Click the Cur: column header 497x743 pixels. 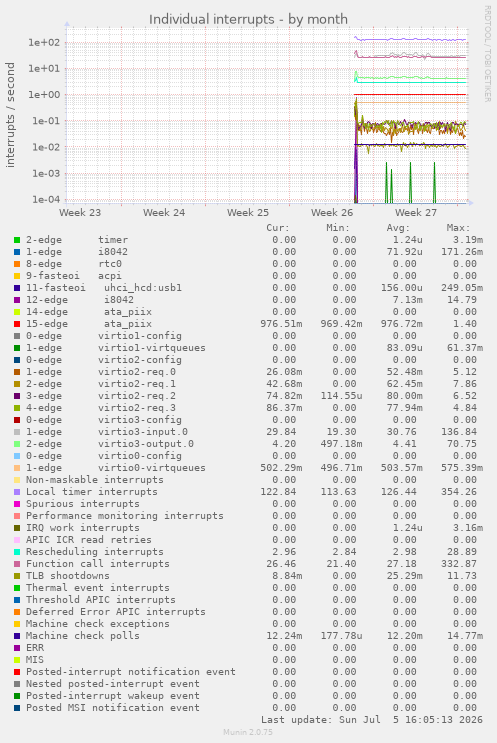pyautogui.click(x=278, y=228)
